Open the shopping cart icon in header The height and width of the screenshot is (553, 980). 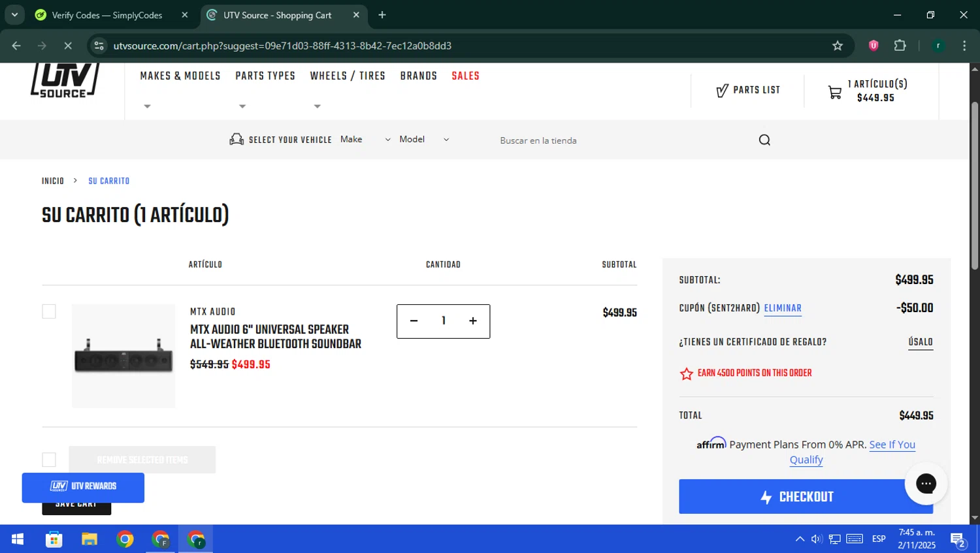click(x=835, y=92)
